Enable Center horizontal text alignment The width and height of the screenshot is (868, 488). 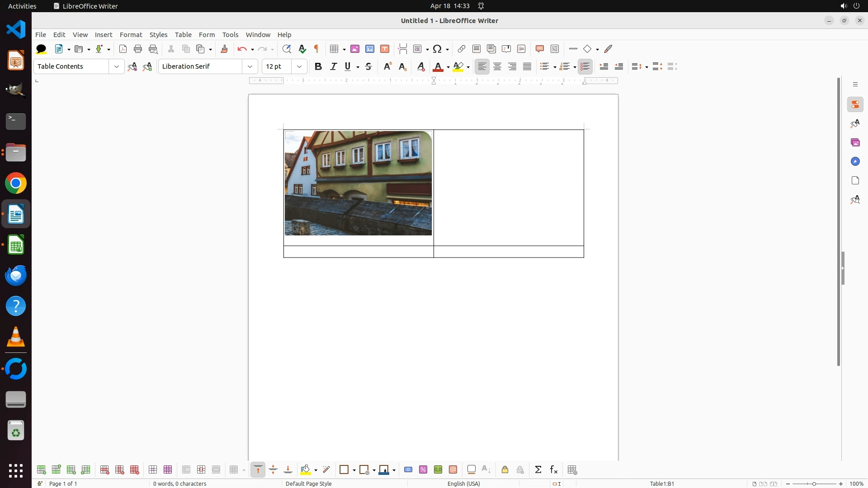(x=497, y=66)
